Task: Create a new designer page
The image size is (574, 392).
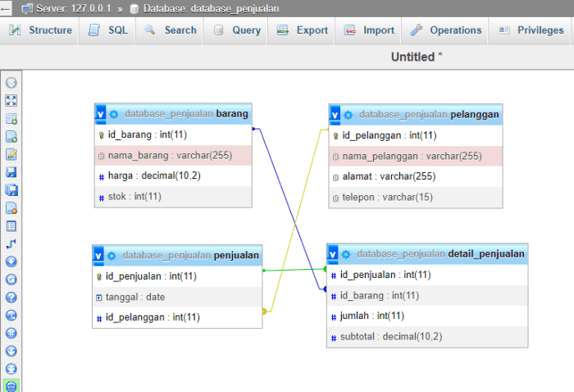Action: [11, 136]
